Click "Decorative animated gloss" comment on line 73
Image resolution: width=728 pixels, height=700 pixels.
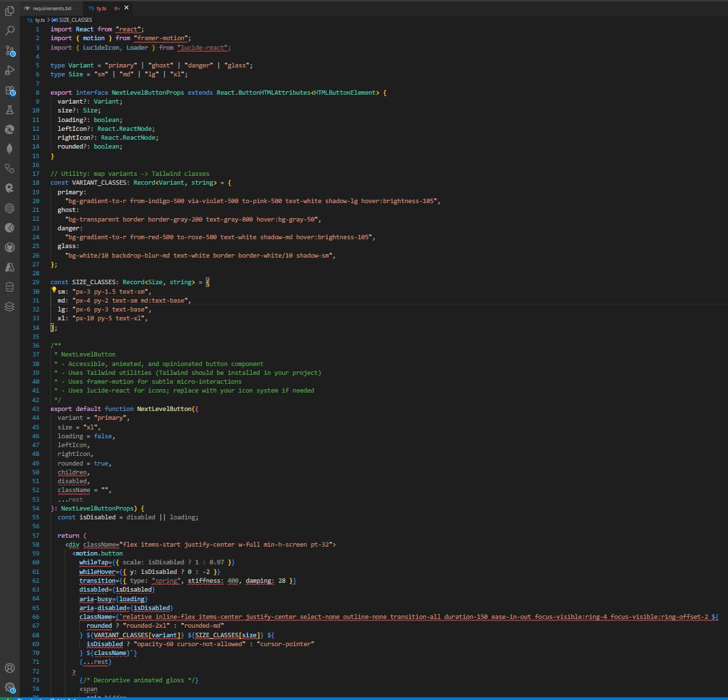pos(139,680)
